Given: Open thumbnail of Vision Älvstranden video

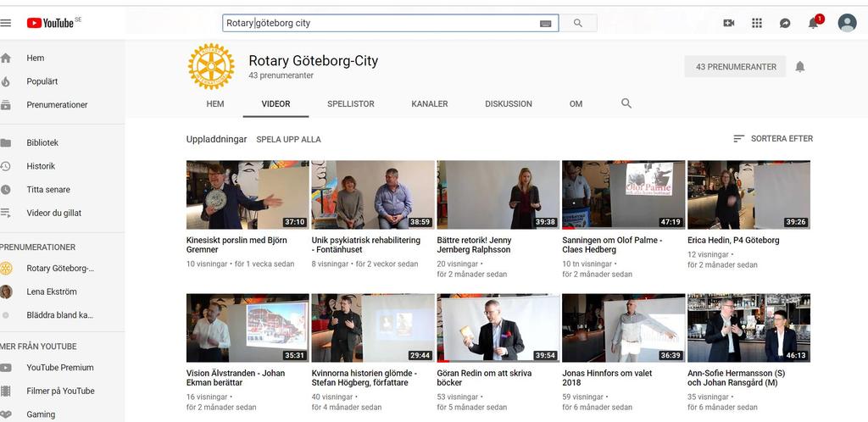Looking at the screenshot, I should click(248, 327).
